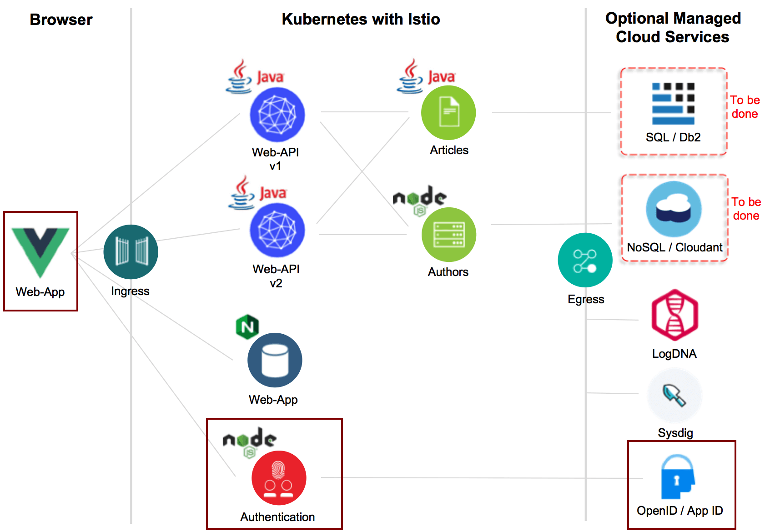This screenshot has width=765, height=532.
Task: Select the NoSQL / Cloudant cloud icon
Action: tap(674, 209)
